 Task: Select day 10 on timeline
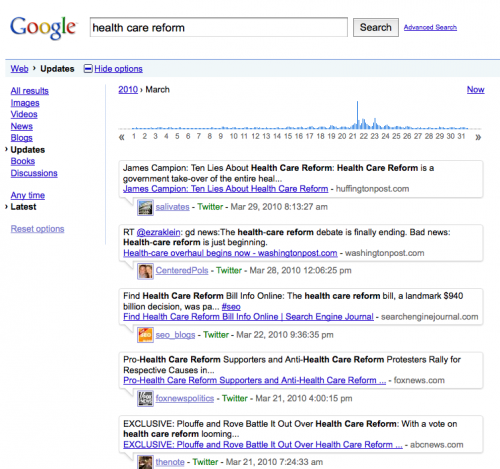click(234, 136)
